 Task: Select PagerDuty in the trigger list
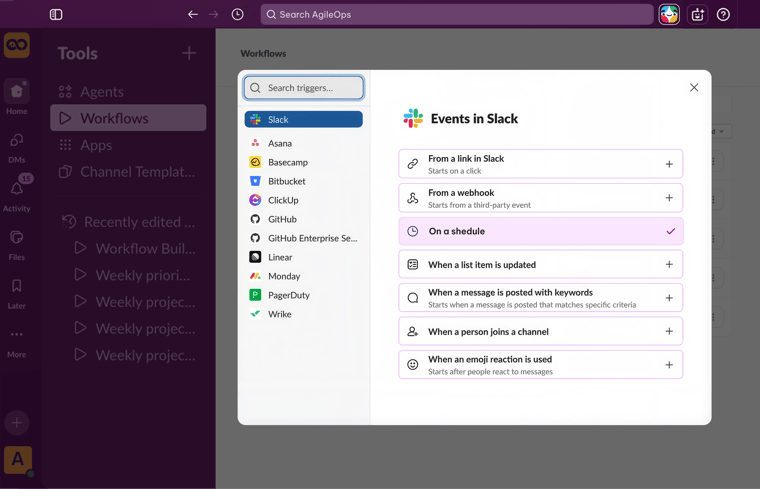click(x=303, y=295)
